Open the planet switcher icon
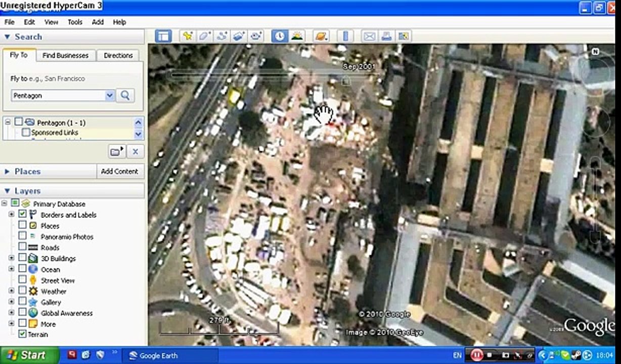621x364 pixels. (x=321, y=36)
